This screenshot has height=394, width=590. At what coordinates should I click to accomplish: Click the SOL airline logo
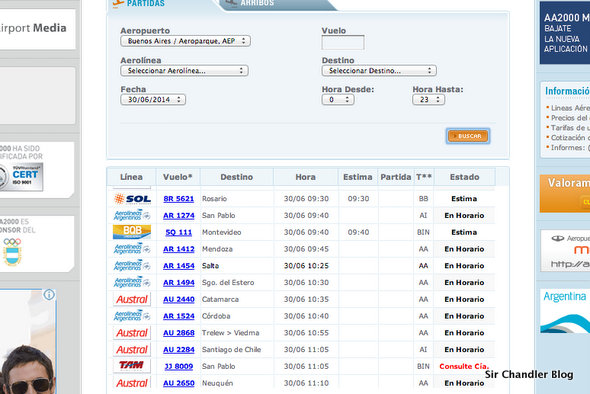coord(132,199)
